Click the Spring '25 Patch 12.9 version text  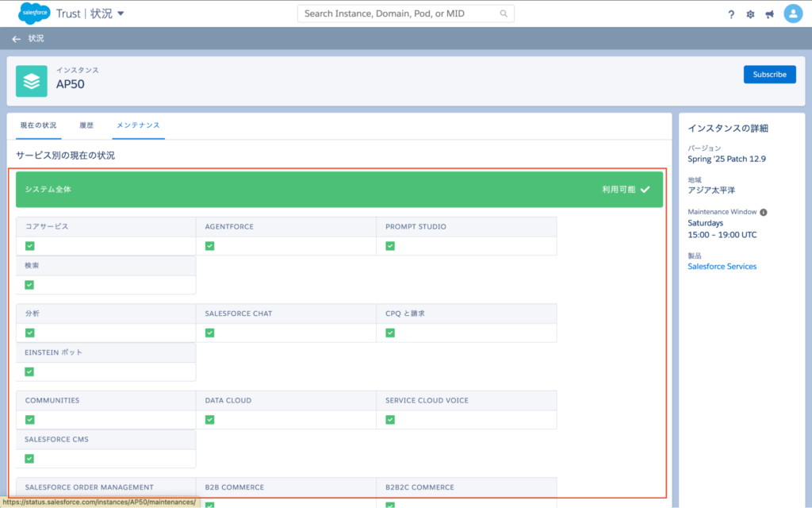pos(726,159)
